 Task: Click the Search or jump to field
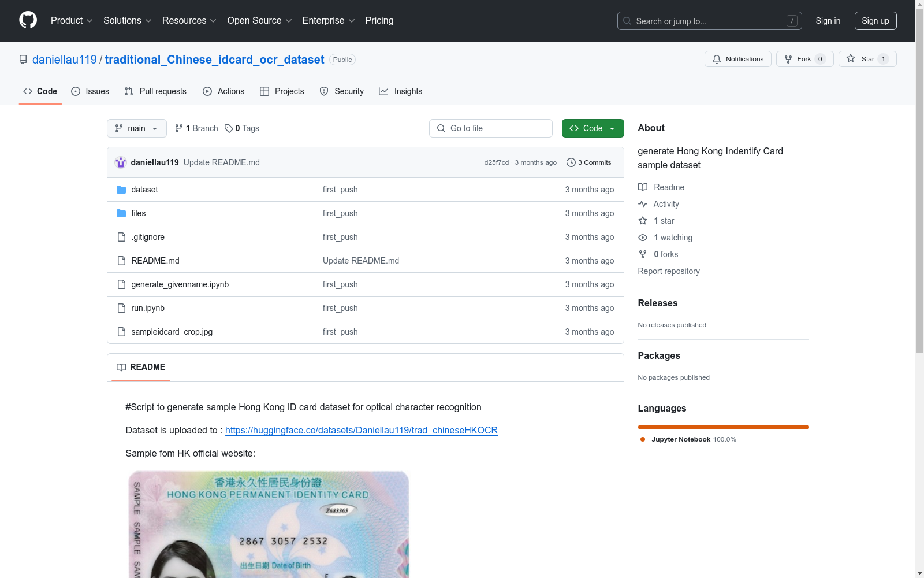point(710,21)
